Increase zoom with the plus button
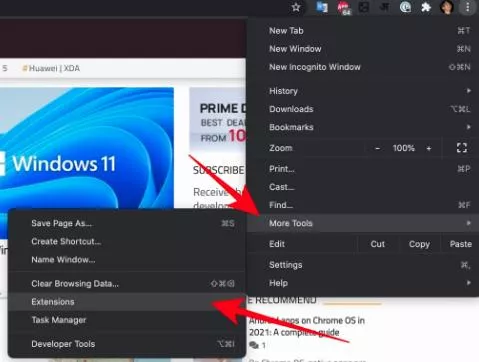 [x=429, y=148]
